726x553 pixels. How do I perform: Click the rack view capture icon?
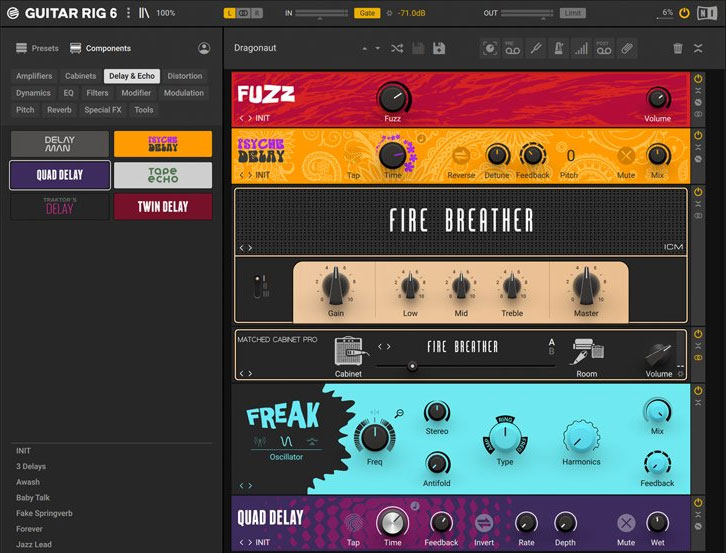pyautogui.click(x=490, y=48)
